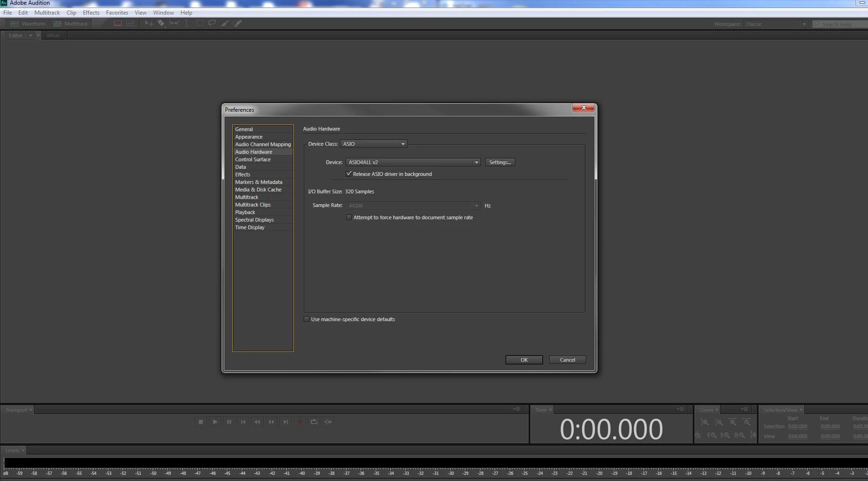Switch to Waveform view button
868x481 pixels.
tap(28, 24)
